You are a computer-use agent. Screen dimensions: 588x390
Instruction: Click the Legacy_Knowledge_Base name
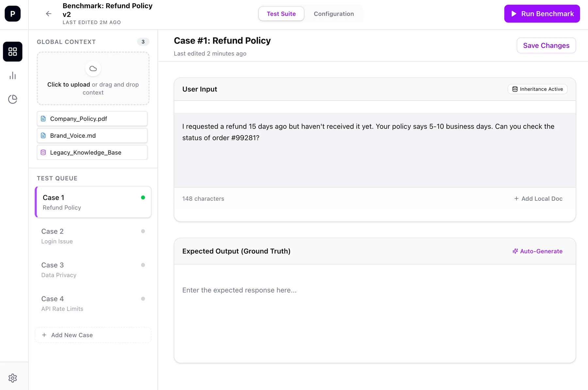point(86,152)
